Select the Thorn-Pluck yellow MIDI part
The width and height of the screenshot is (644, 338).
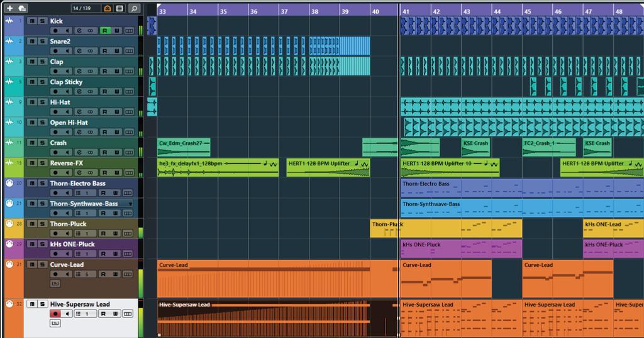(x=446, y=228)
